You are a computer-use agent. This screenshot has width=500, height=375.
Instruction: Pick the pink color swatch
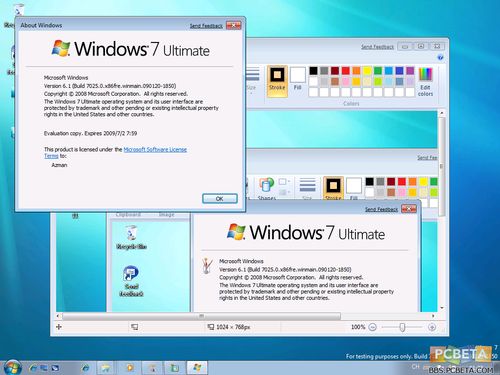[x=346, y=81]
